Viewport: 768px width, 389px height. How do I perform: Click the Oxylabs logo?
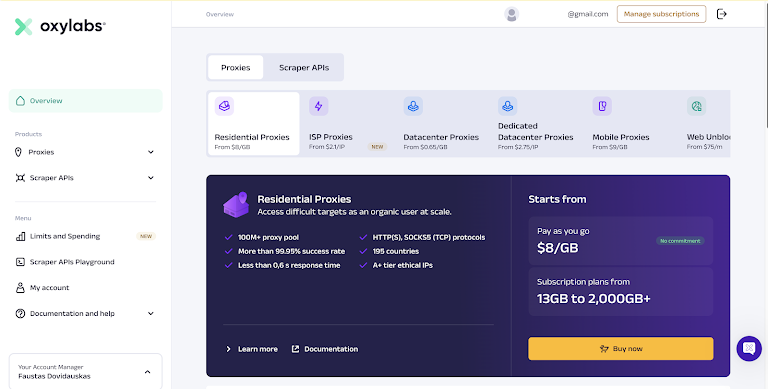point(60,26)
